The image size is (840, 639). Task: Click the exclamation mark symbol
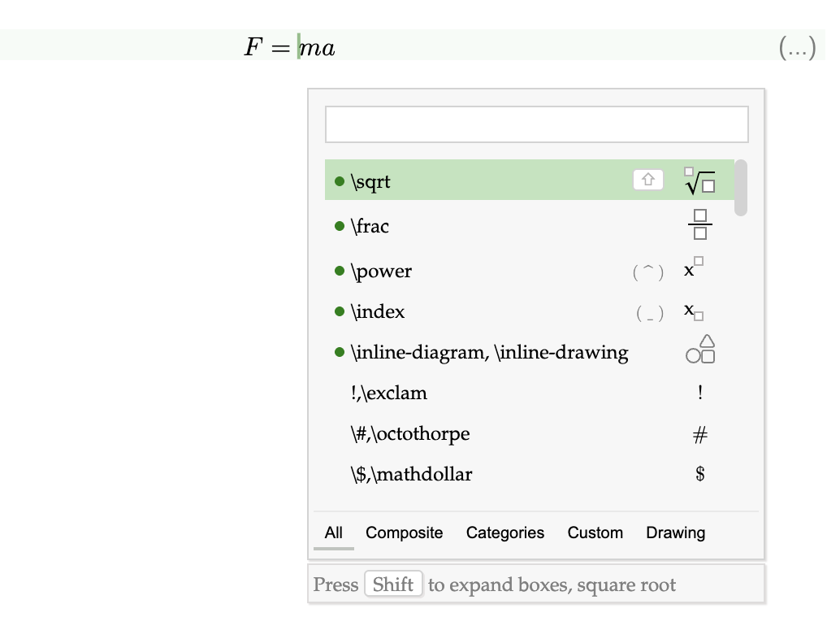(700, 393)
